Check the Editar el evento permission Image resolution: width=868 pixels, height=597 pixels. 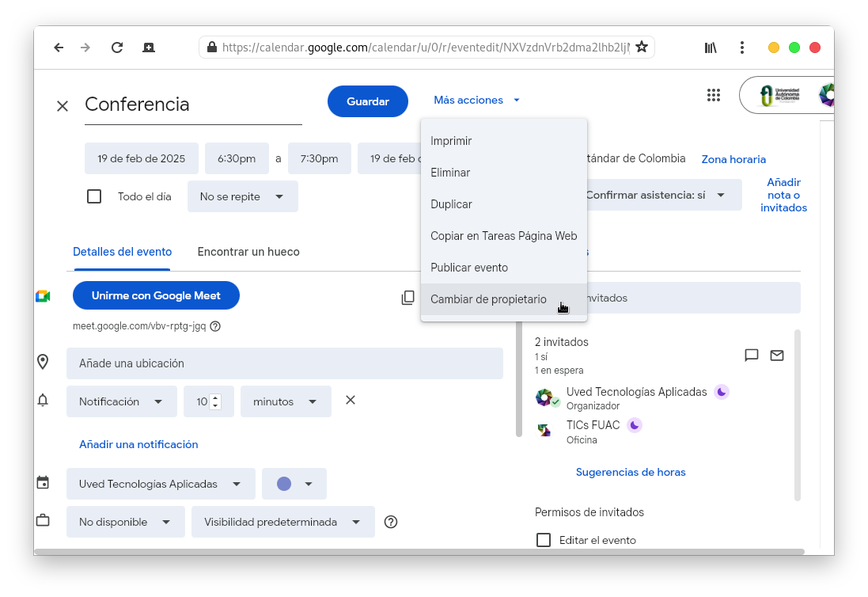(544, 540)
